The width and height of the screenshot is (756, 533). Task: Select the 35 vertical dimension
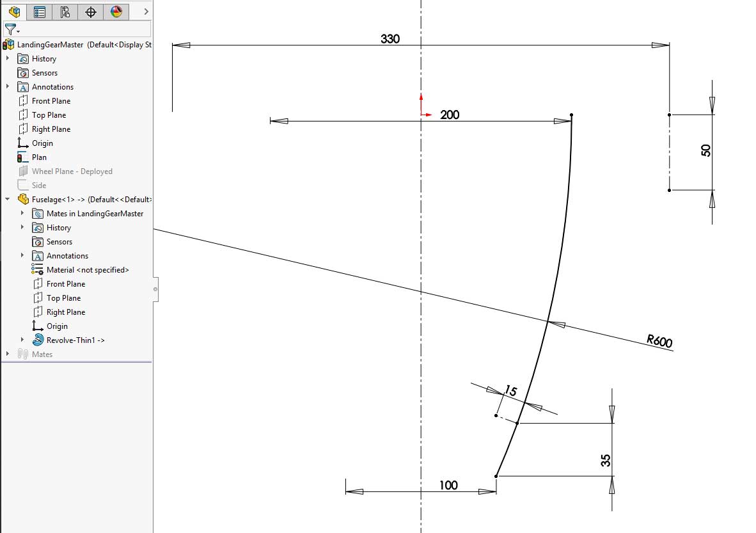coord(606,461)
